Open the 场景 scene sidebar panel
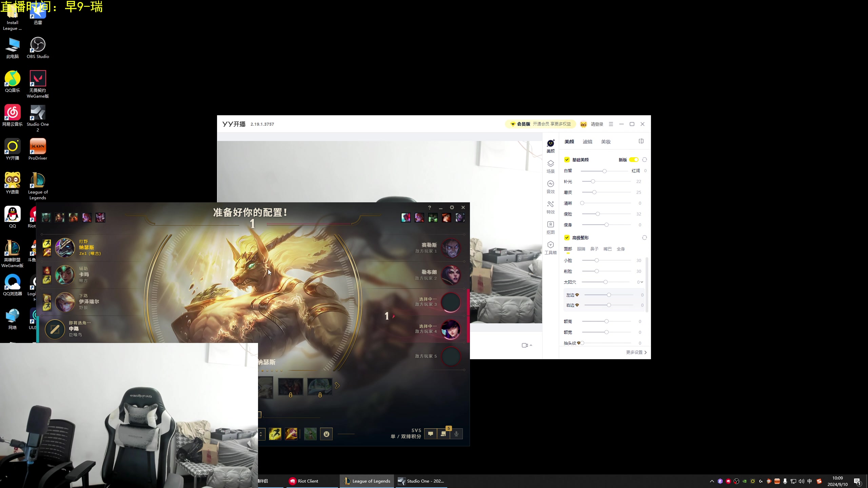This screenshot has height=488, width=868. (551, 166)
